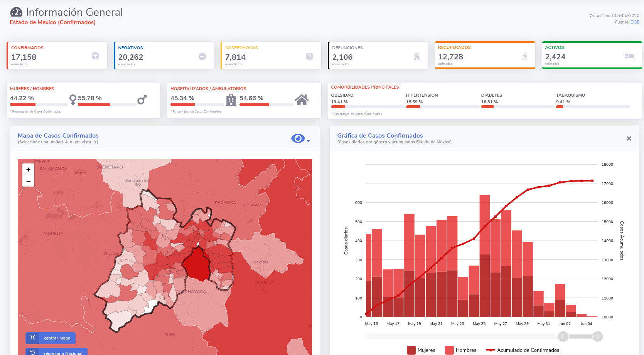Click the Mapa de Casos Confirmados title
This screenshot has height=355, width=644.
click(58, 135)
